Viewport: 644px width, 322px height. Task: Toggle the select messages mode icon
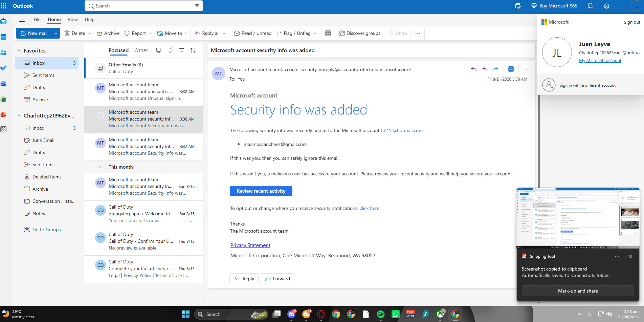coord(158,50)
